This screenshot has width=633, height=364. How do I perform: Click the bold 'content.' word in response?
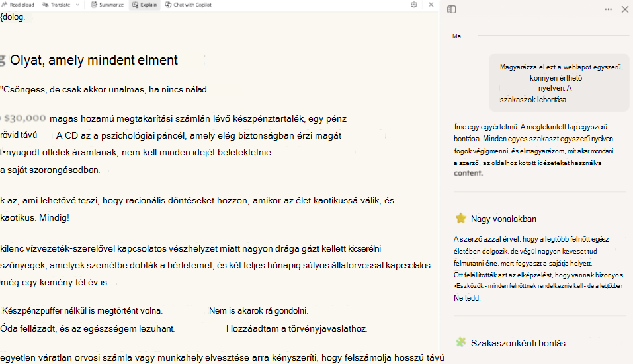(x=468, y=173)
